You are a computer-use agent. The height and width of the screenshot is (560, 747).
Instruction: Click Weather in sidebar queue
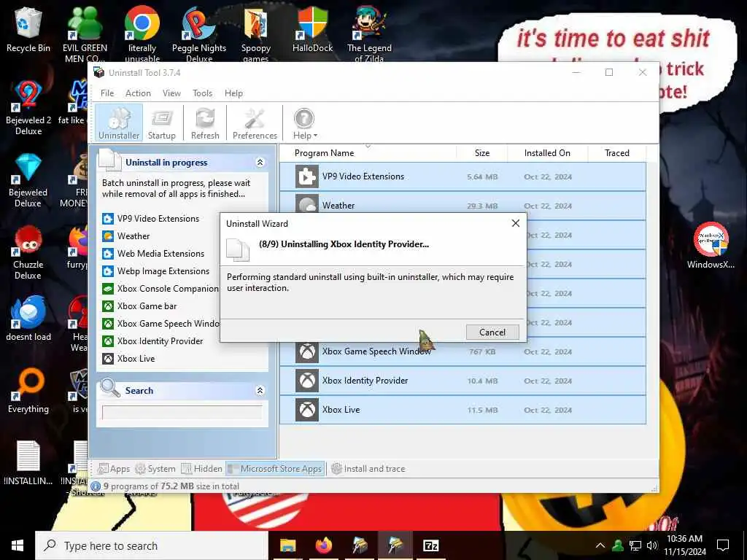point(126,236)
